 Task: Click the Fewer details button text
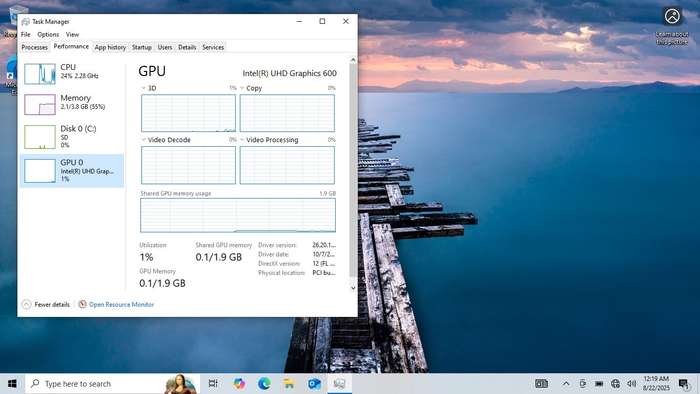tap(52, 305)
